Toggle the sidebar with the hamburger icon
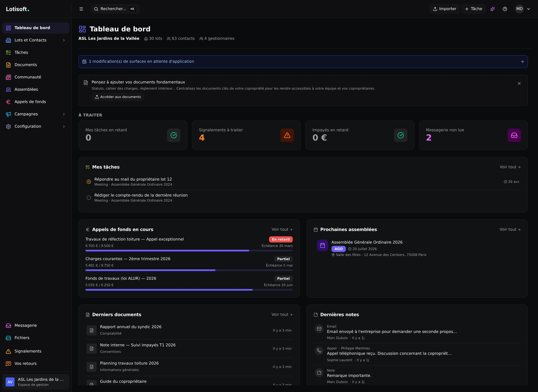This screenshot has height=392, width=538. pos(81,9)
